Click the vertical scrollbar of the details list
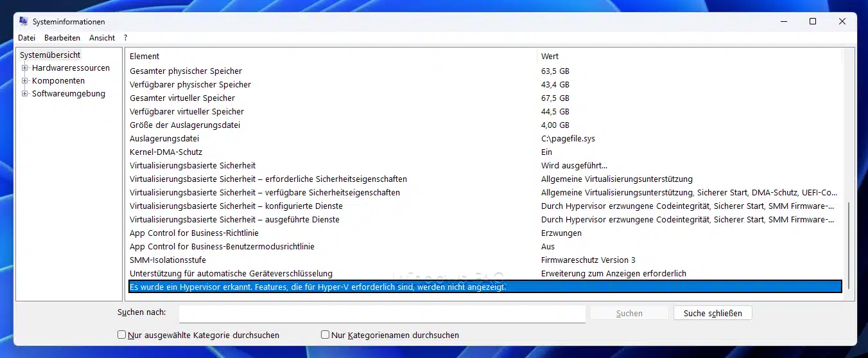Image resolution: width=868 pixels, height=358 pixels. pyautogui.click(x=849, y=244)
